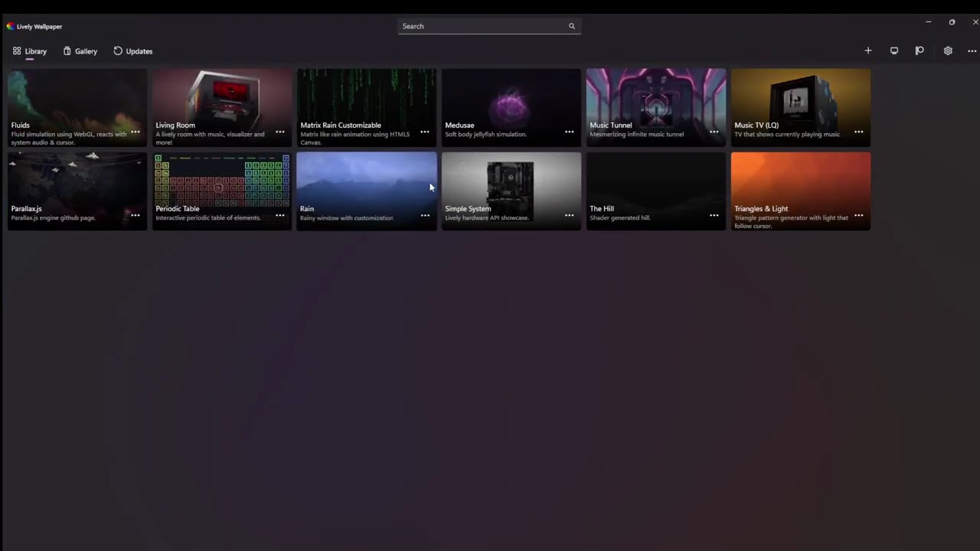Screen dimensions: 980x551
Task: Open the Music Tunnel card ellipsis menu
Action: pyautogui.click(x=714, y=132)
